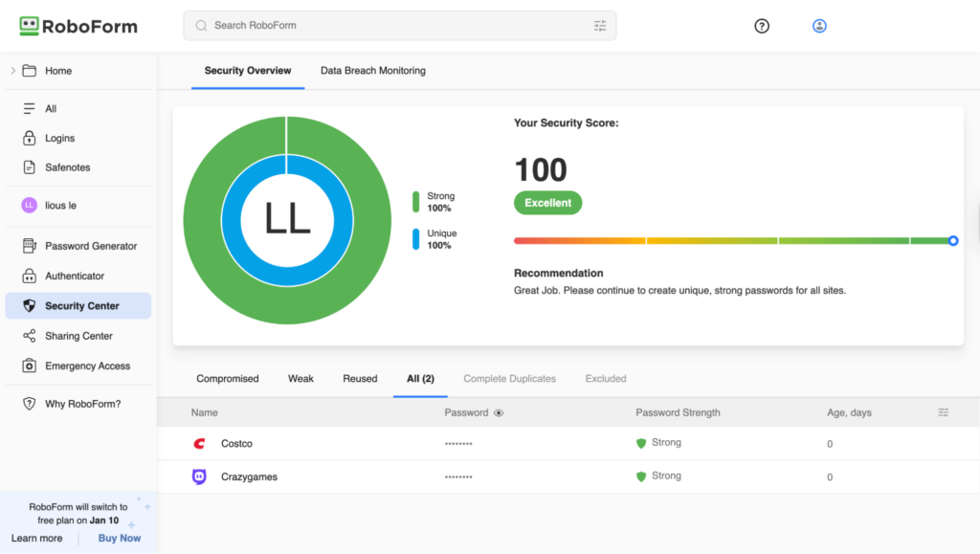Viewport: 980px width, 554px height.
Task: Select the All (2) tab
Action: [421, 379]
